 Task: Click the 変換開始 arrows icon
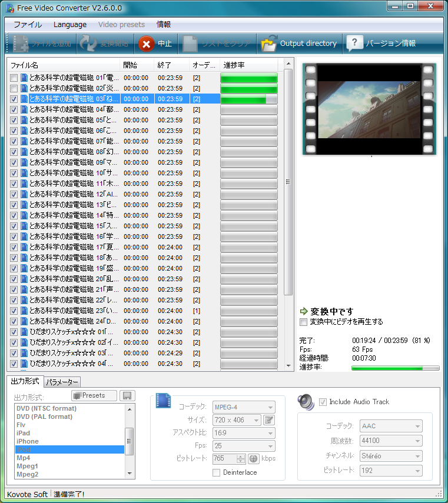click(88, 43)
